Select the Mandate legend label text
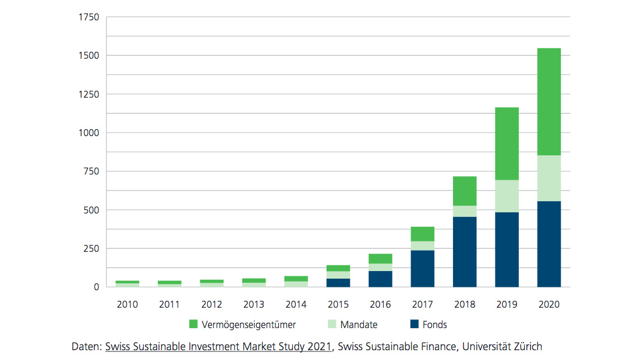The width and height of the screenshot is (644, 363). pyautogui.click(x=359, y=325)
